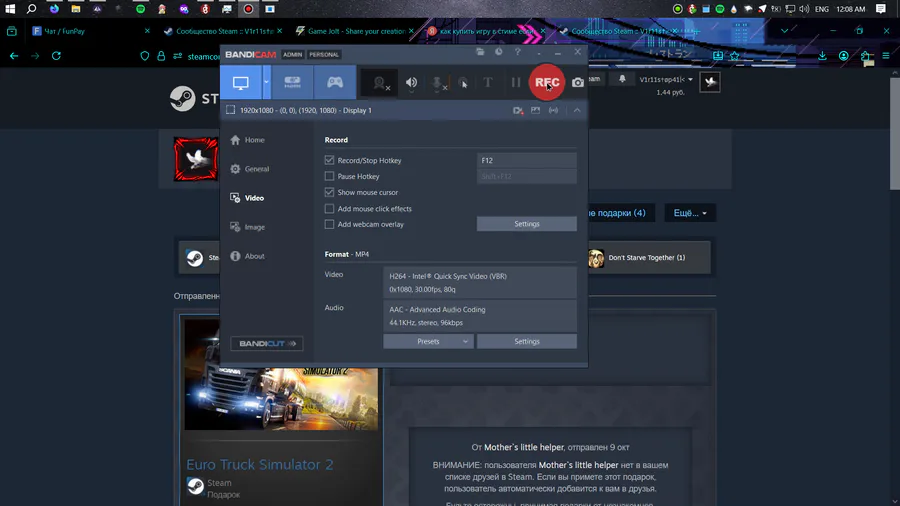Open browser account icon
The image size is (900, 506).
844,56
